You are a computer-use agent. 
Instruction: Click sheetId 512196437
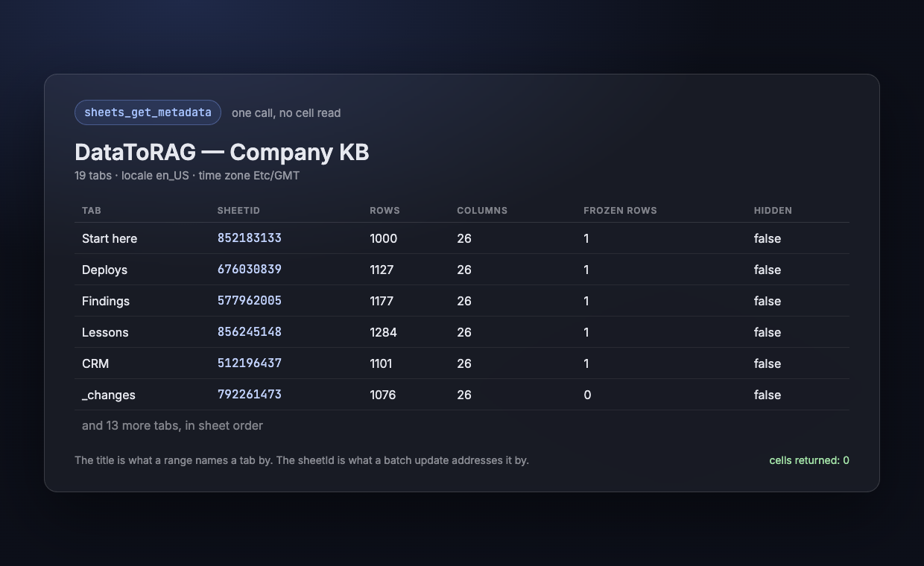[250, 363]
